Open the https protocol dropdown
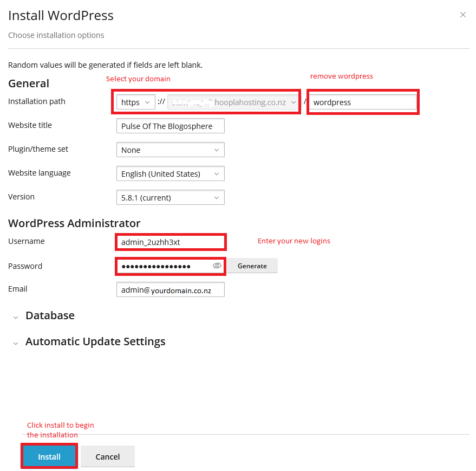 [x=135, y=102]
